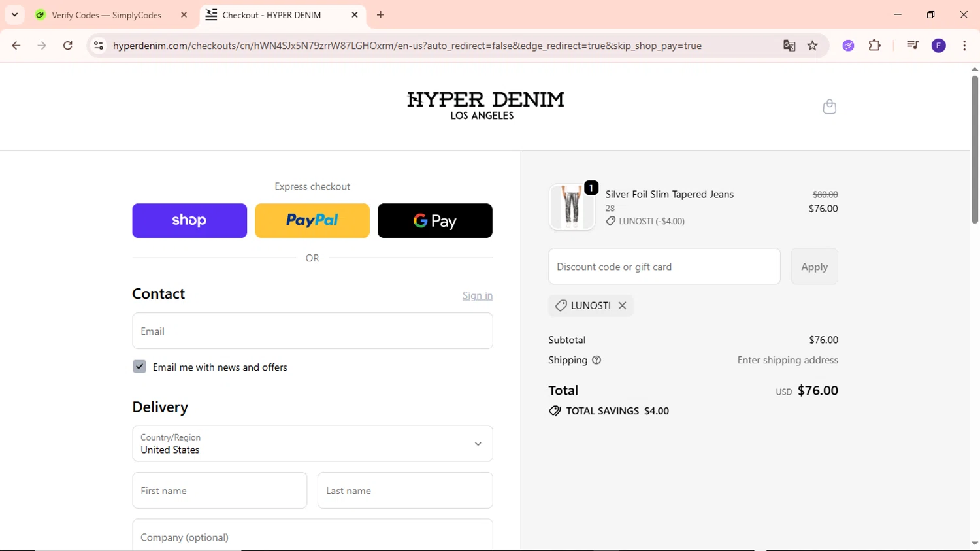The image size is (980, 551).
Task: Close the Verify Codes SimplyCodes tab
Action: (x=184, y=14)
